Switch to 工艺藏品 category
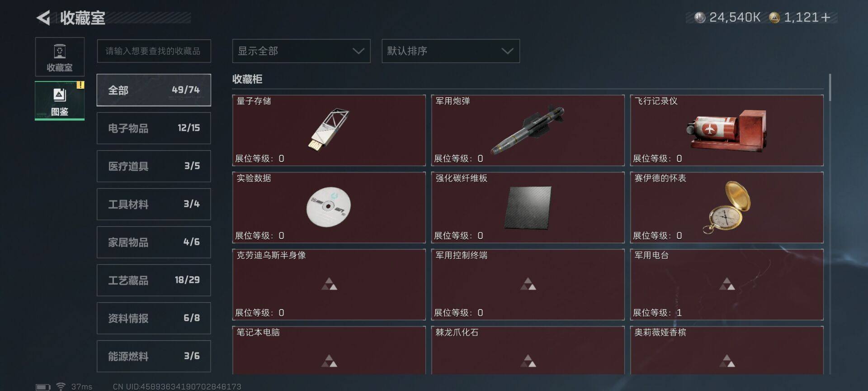Screen dimensions: 868x391 tap(154, 280)
